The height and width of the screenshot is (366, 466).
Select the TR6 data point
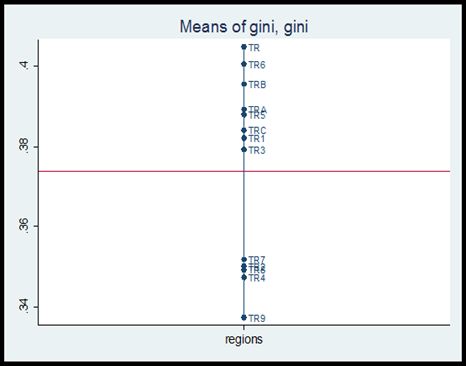pyautogui.click(x=244, y=64)
